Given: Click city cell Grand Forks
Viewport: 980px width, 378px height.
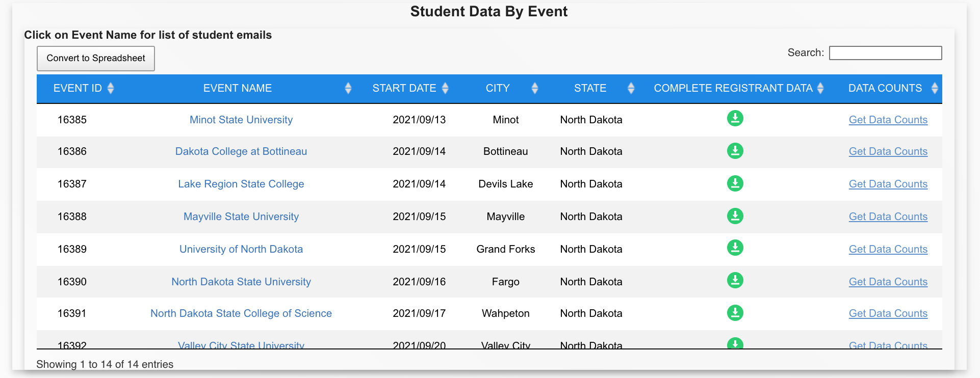Looking at the screenshot, I should pos(506,249).
